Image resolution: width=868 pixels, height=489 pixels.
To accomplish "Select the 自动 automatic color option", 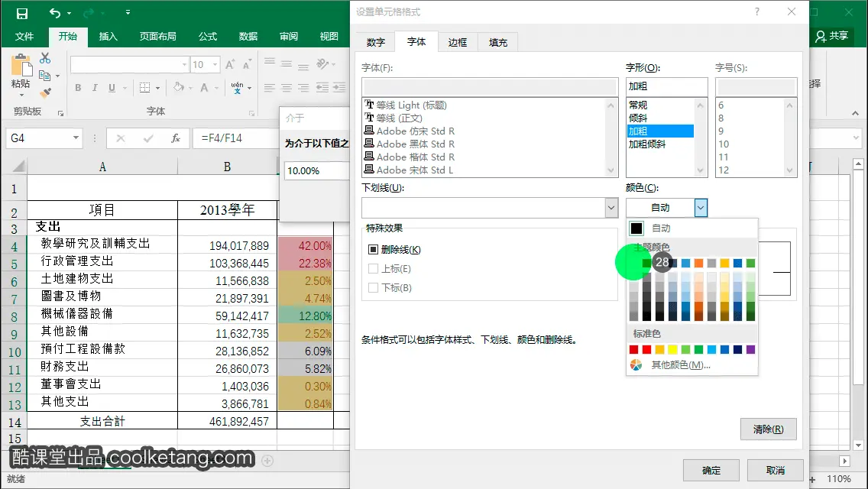I will (x=692, y=228).
